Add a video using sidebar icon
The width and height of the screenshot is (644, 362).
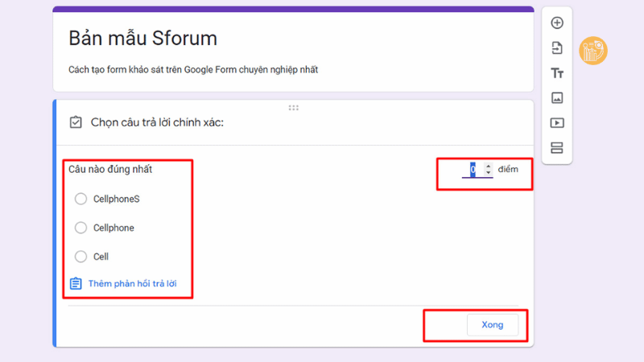[557, 123]
